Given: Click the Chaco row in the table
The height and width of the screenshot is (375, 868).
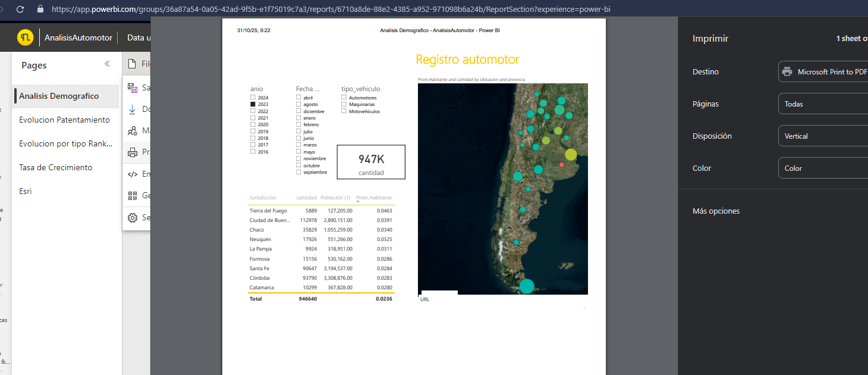Looking at the screenshot, I should coord(321,230).
